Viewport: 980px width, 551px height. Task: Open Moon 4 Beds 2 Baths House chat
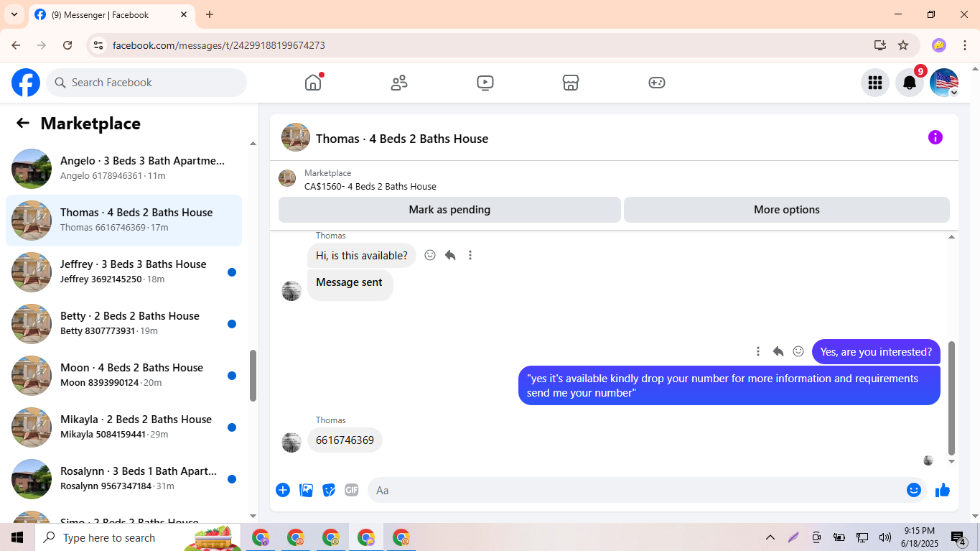coord(123,376)
